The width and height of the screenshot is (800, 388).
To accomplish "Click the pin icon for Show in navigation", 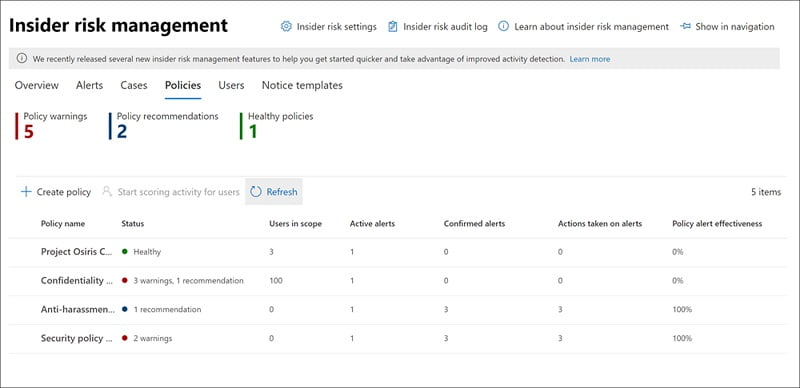I will pyautogui.click(x=685, y=27).
